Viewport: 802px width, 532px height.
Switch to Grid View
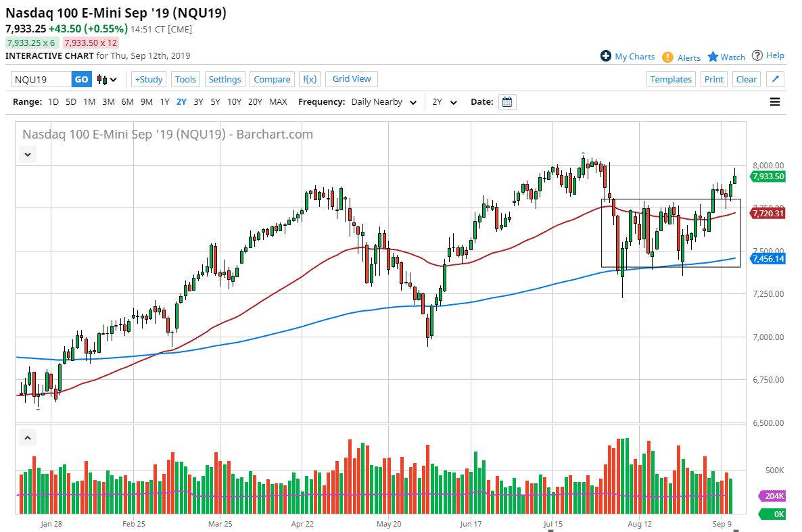[x=352, y=79]
